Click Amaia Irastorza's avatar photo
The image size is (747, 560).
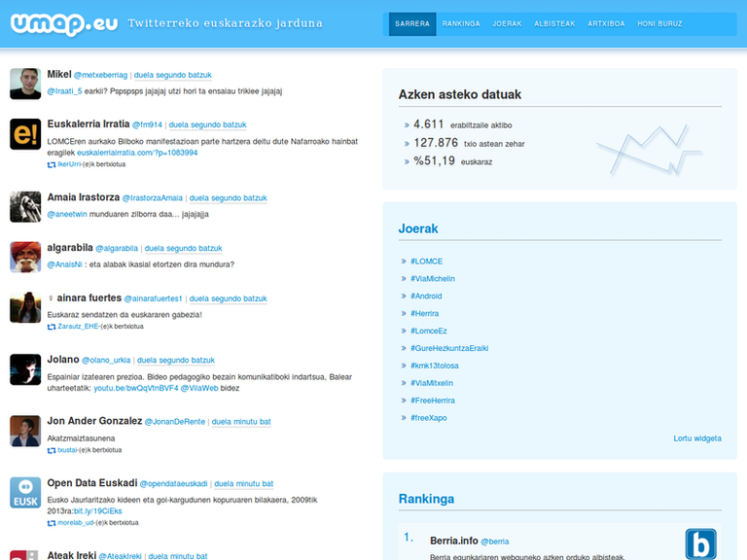click(25, 207)
